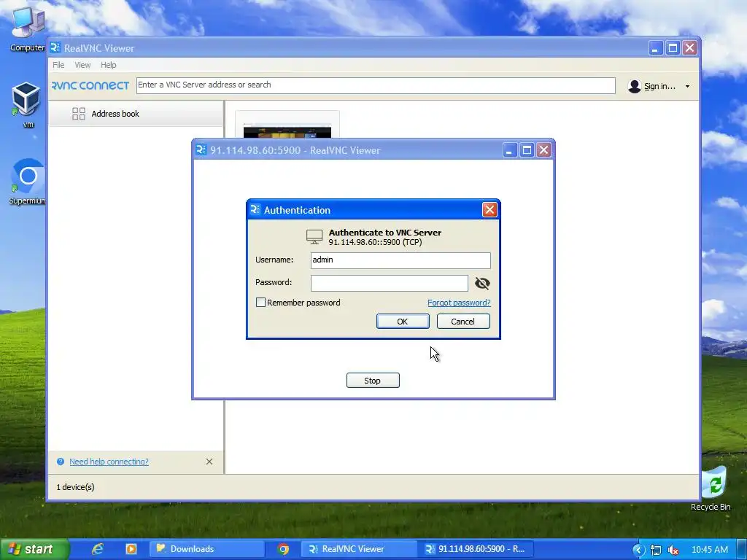Viewport: 747px width, 560px height.
Task: Switch to Downloads taskbar window
Action: (x=206, y=549)
